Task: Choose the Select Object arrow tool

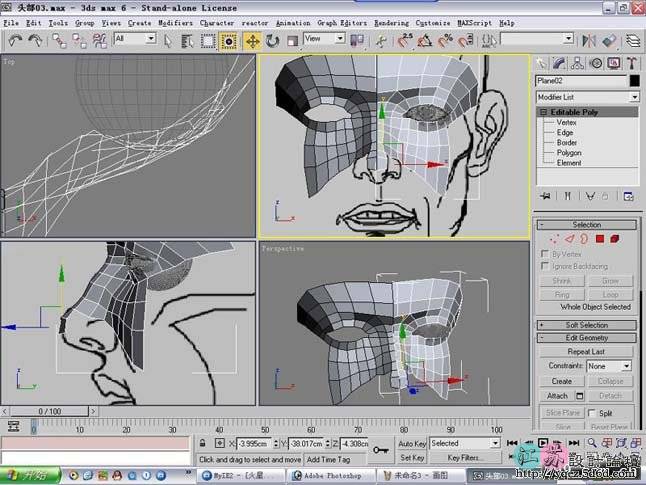Action: 167,41
